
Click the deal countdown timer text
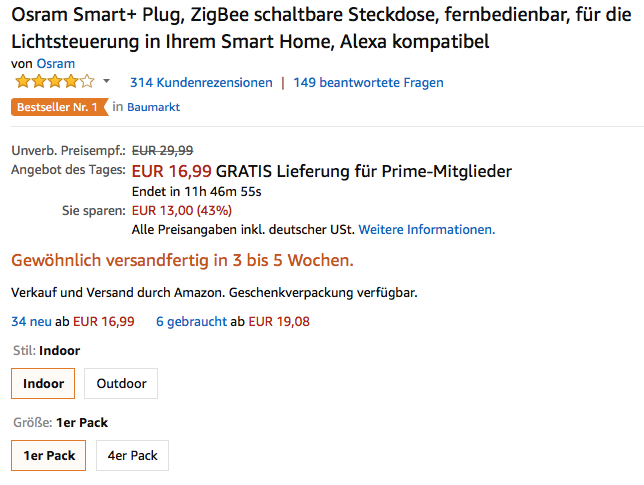pyautogui.click(x=196, y=191)
